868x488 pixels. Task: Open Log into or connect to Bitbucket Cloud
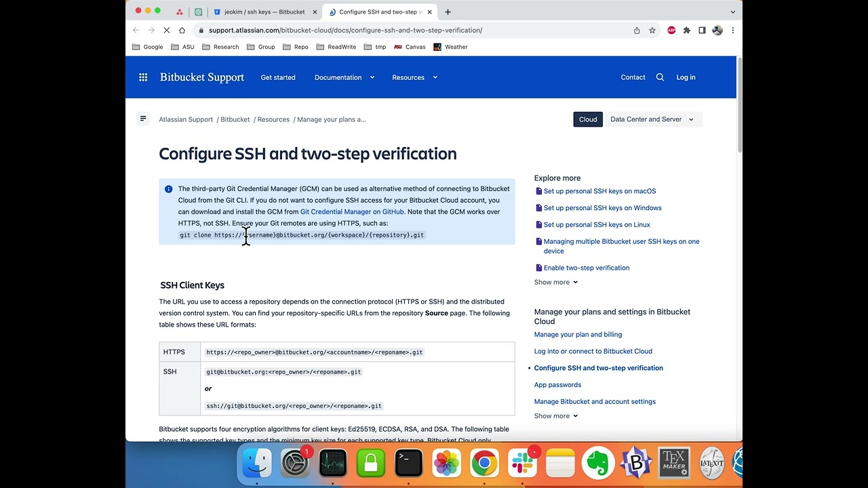pos(593,351)
